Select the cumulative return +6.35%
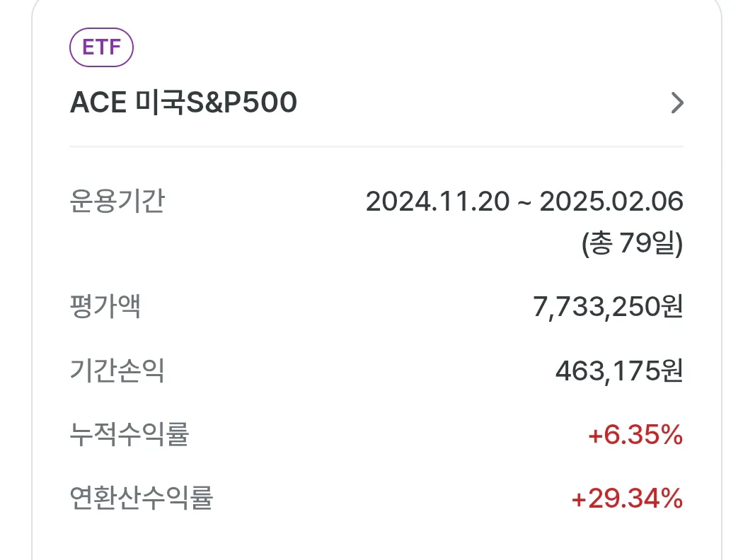 tap(635, 434)
